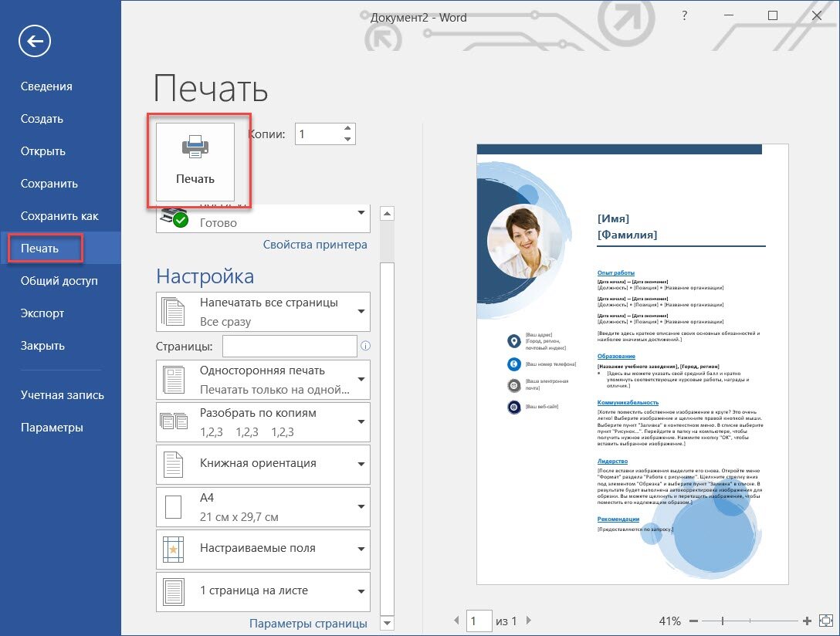840x636 pixels.
Task: Click the one page per sheet icon
Action: click(173, 592)
